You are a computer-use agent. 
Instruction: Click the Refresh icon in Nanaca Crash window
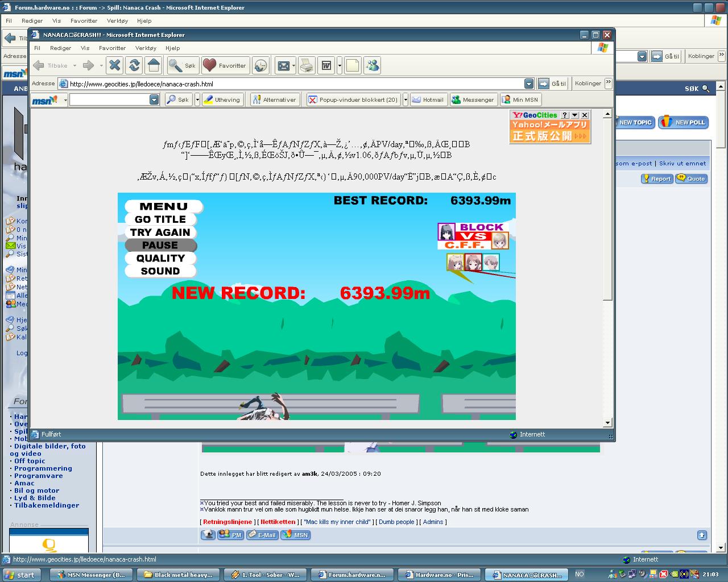tap(134, 65)
